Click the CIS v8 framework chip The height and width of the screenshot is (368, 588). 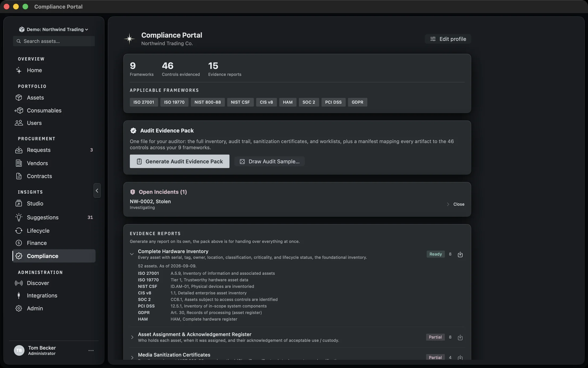[266, 102]
